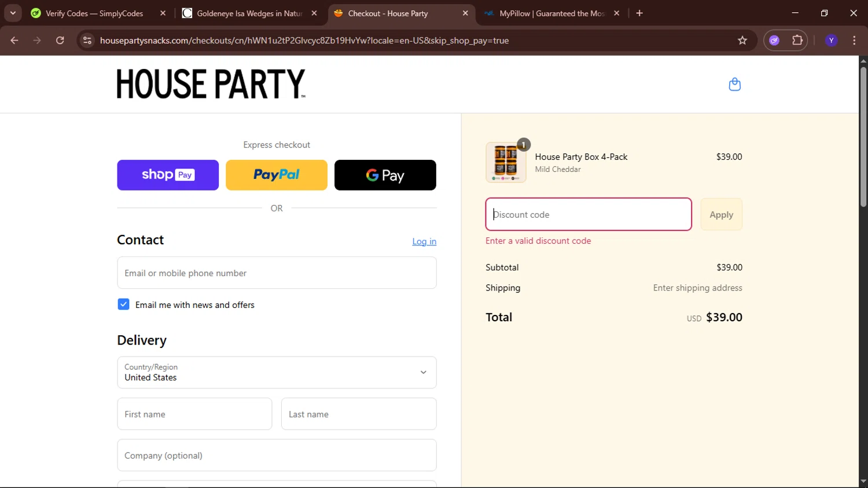Click the Apply discount button
Image resolution: width=868 pixels, height=488 pixels.
point(721,215)
